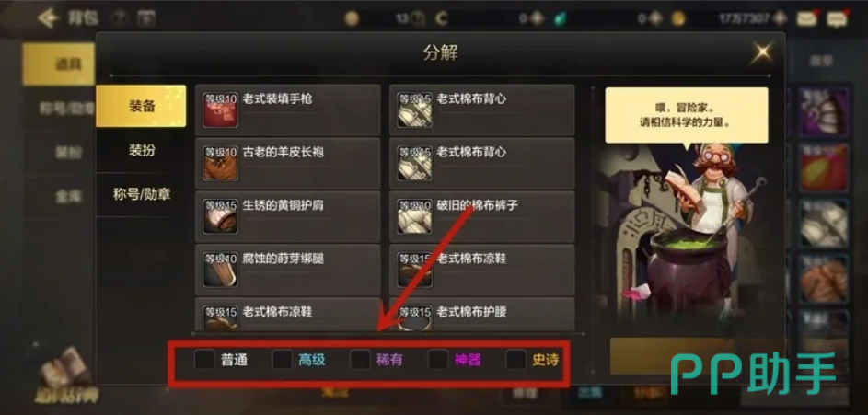
Task: Select the 破旧的棉布裤子 pants icon
Action: pyautogui.click(x=414, y=216)
